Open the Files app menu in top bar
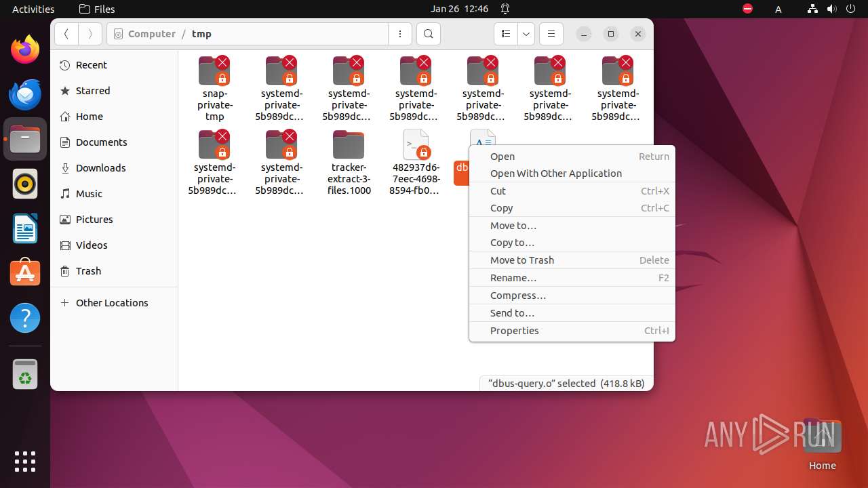Viewport: 868px width, 488px height. [97, 9]
